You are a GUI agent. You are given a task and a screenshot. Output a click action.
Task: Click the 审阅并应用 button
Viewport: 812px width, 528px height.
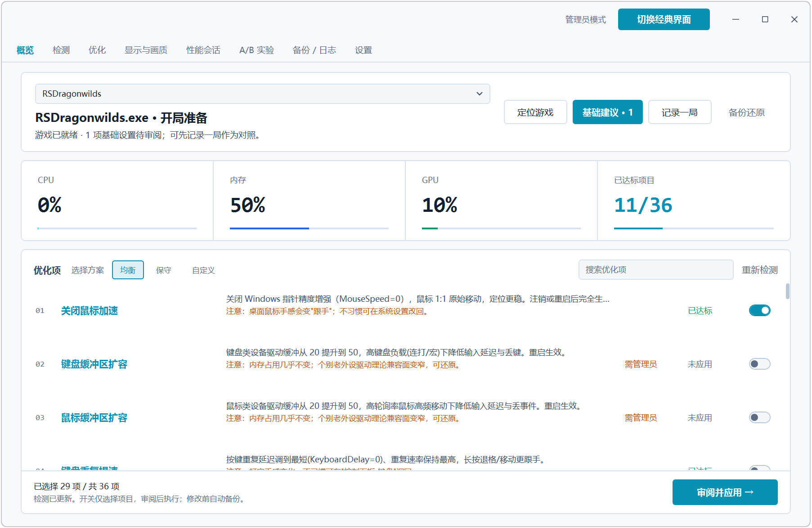tap(725, 492)
